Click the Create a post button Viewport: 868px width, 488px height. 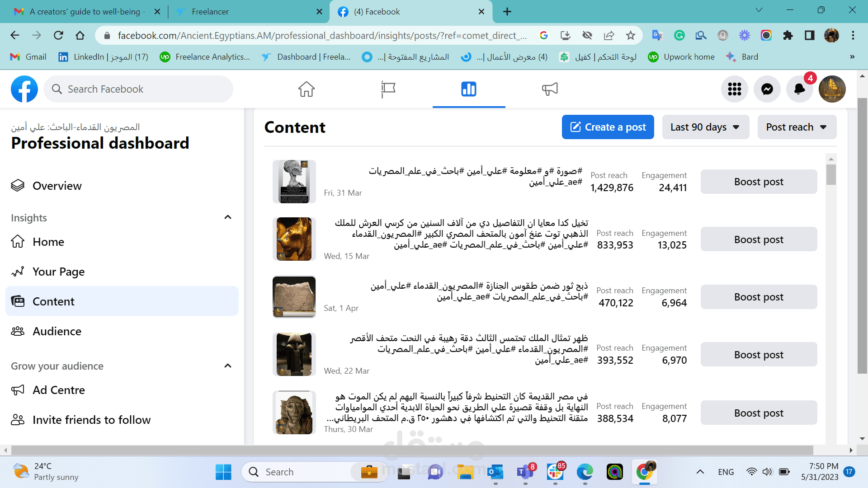(608, 127)
